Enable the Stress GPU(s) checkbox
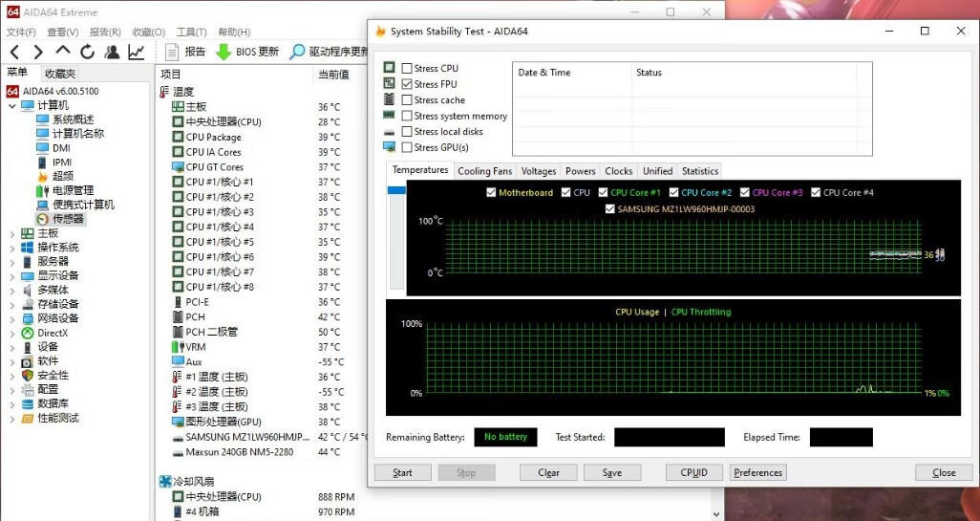980x521 pixels. coord(407,147)
